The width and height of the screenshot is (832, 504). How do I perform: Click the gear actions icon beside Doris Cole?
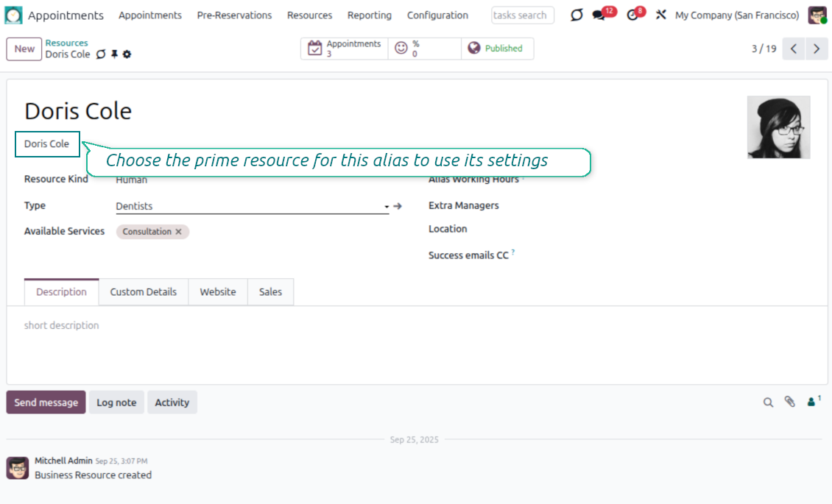tap(127, 54)
